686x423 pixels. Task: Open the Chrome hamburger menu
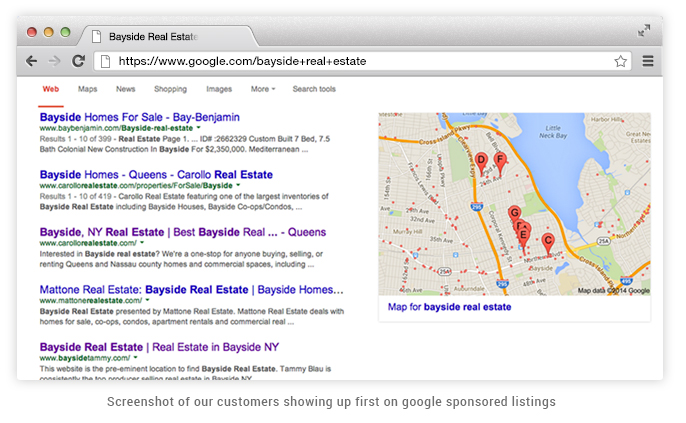tap(648, 61)
